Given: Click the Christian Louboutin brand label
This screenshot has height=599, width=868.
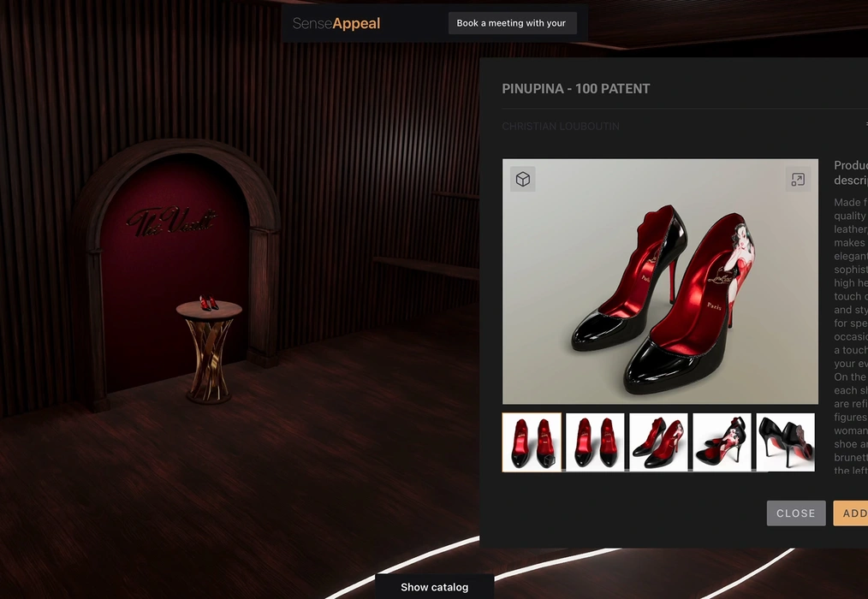Looking at the screenshot, I should [561, 127].
